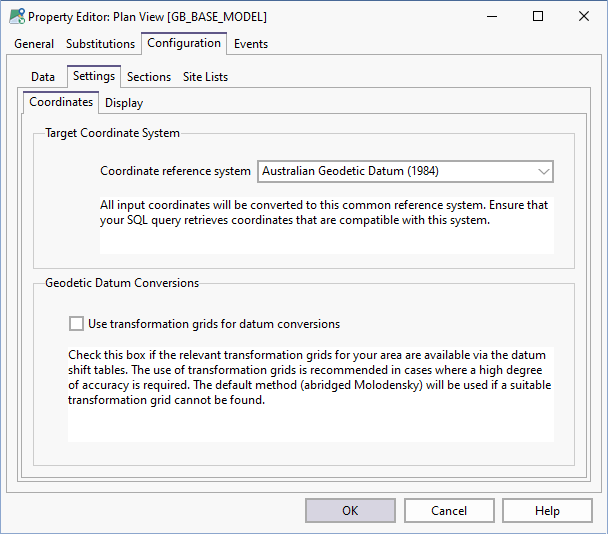Click 'Use transformation grids for datum conversions' label
Viewport: 608px width, 534px height.
(214, 324)
